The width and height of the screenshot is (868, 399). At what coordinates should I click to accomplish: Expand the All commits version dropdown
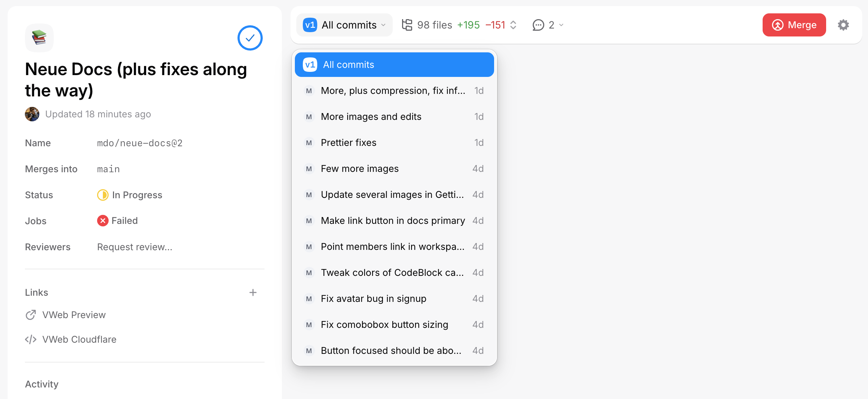(344, 25)
